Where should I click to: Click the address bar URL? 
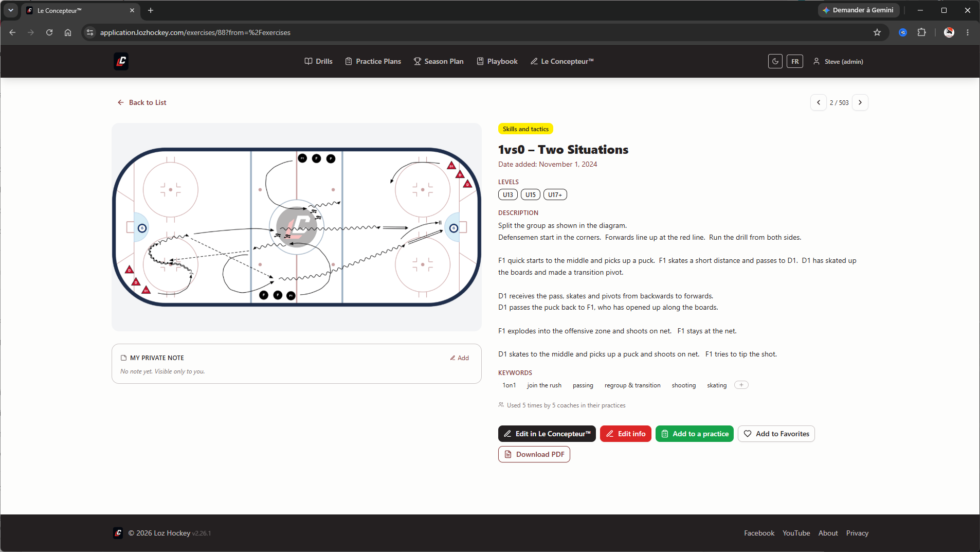coord(195,32)
